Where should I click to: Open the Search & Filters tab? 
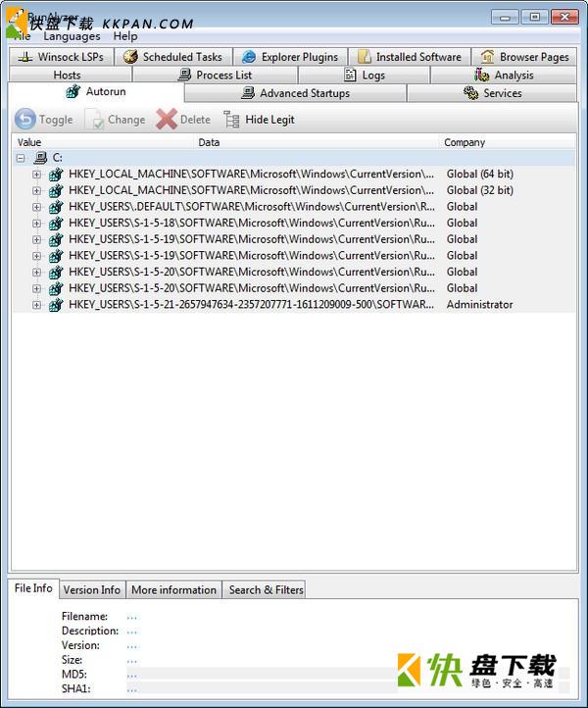point(266,590)
